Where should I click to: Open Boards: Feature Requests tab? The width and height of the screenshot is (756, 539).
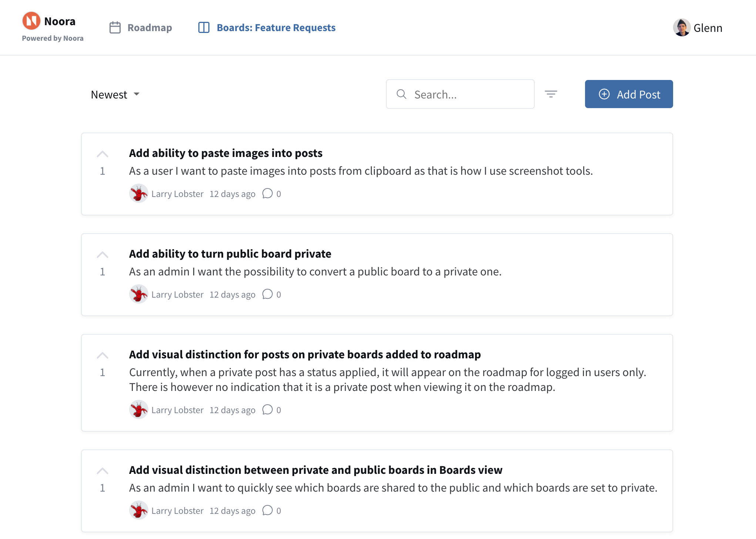(x=276, y=28)
